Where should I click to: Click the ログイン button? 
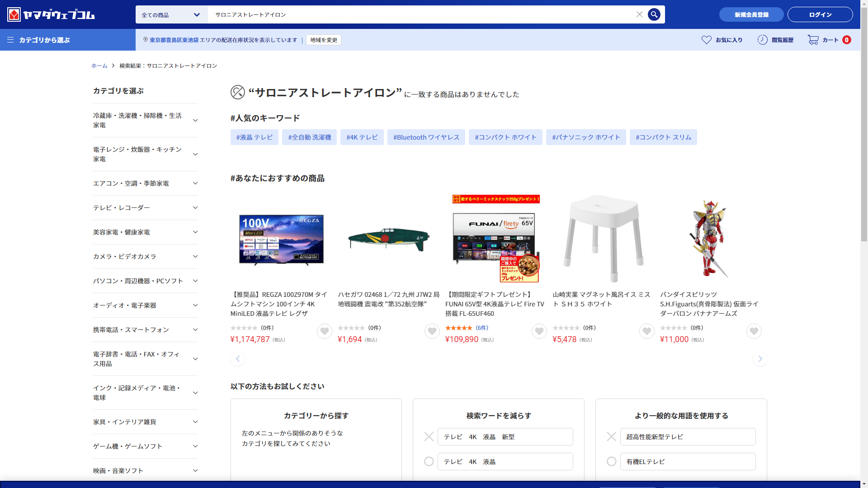820,14
